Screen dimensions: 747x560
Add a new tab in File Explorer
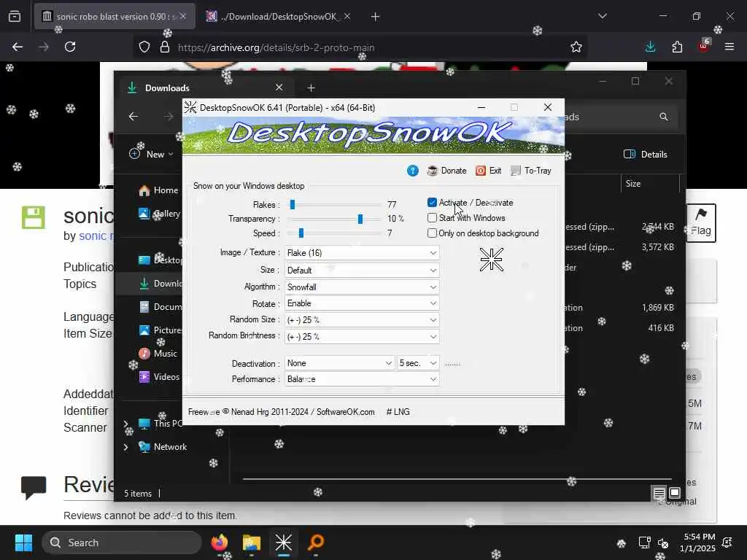point(311,88)
